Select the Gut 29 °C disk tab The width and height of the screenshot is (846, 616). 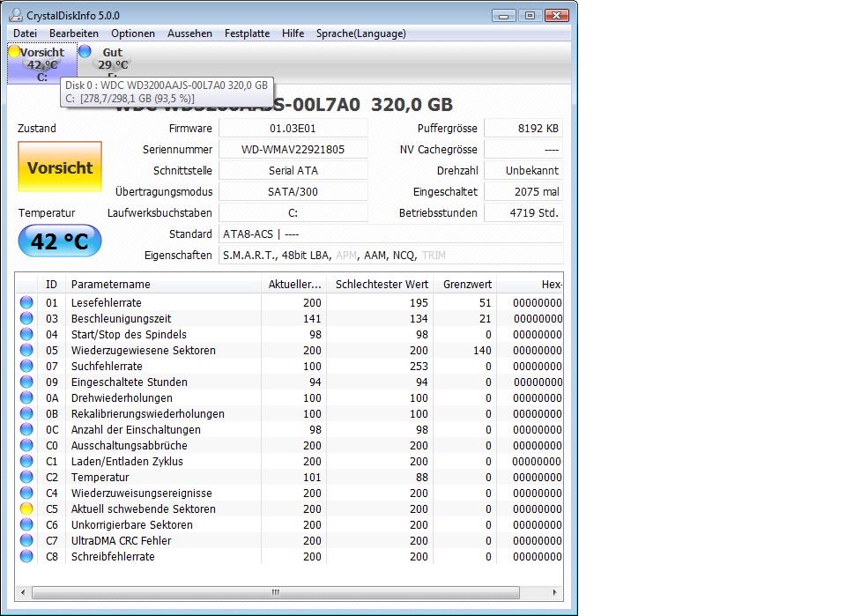coord(112,62)
